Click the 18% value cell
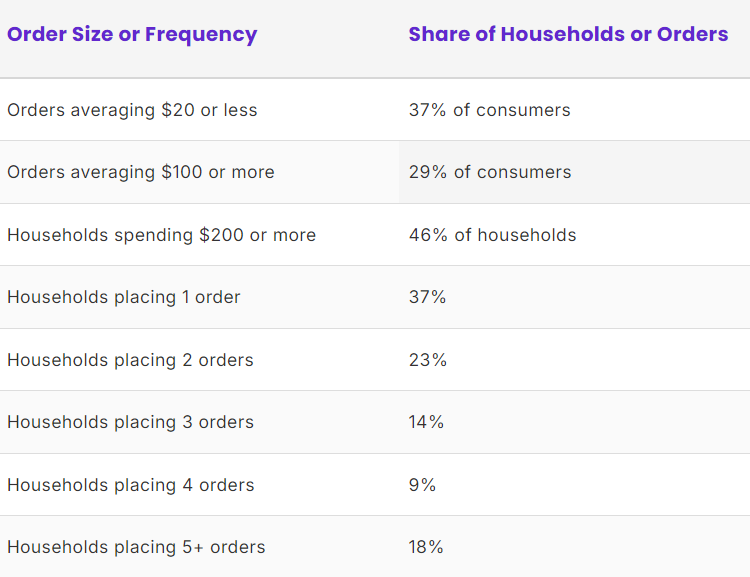This screenshot has height=577, width=750. (x=426, y=547)
